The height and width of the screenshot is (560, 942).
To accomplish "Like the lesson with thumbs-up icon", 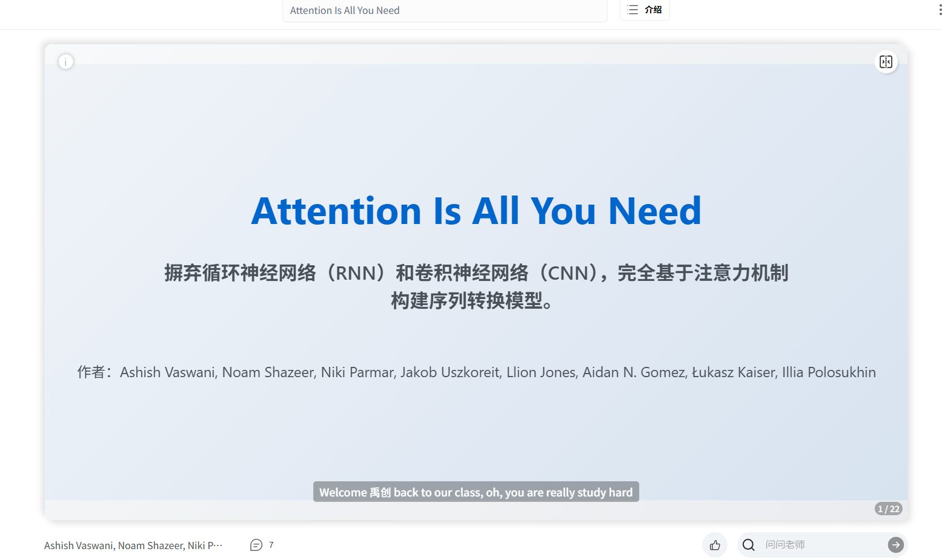I will click(x=715, y=545).
